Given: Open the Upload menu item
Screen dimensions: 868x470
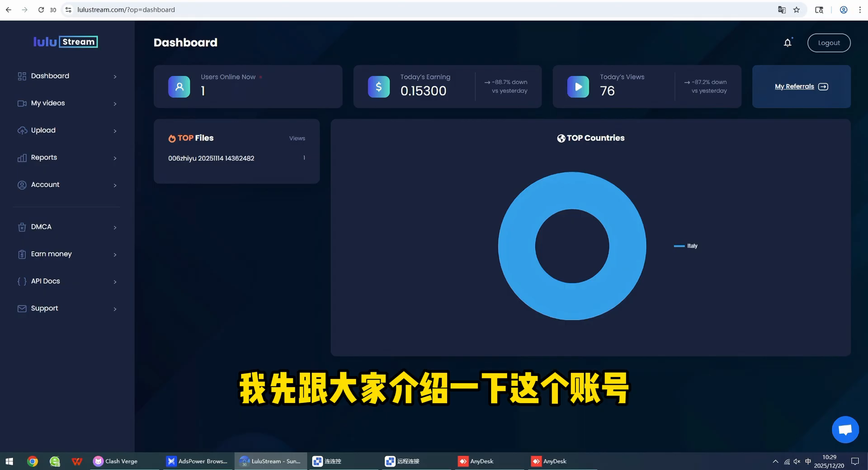Looking at the screenshot, I should (x=67, y=130).
